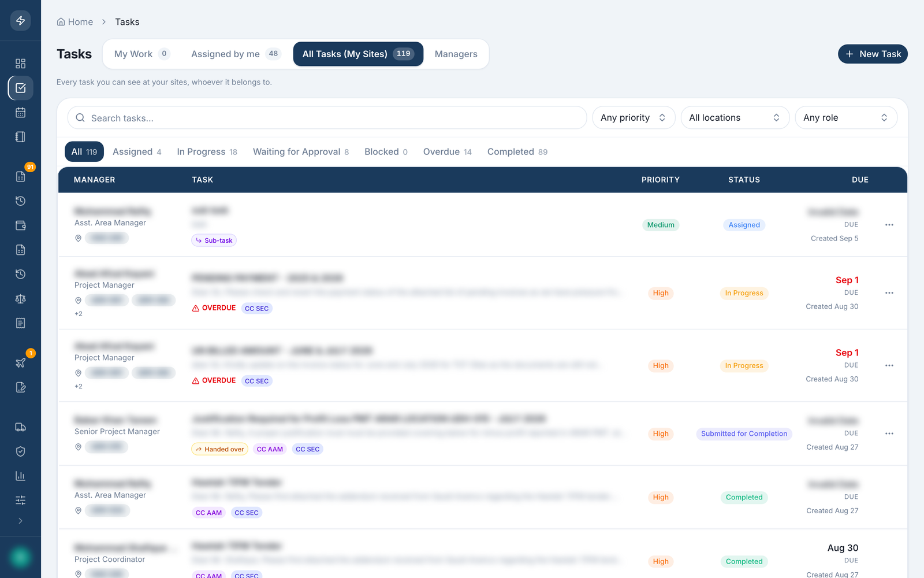This screenshot has height=578, width=924.
Task: Click the STATUS column header
Action: click(744, 180)
